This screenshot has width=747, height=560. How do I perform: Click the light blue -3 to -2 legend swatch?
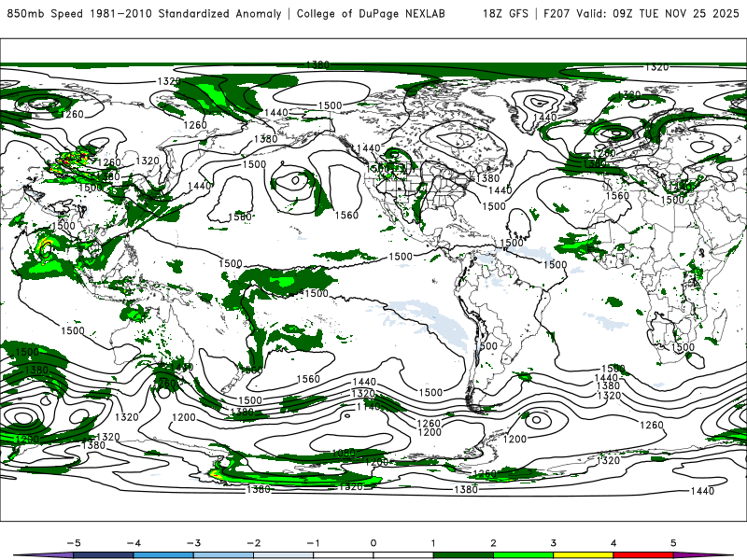(223, 555)
